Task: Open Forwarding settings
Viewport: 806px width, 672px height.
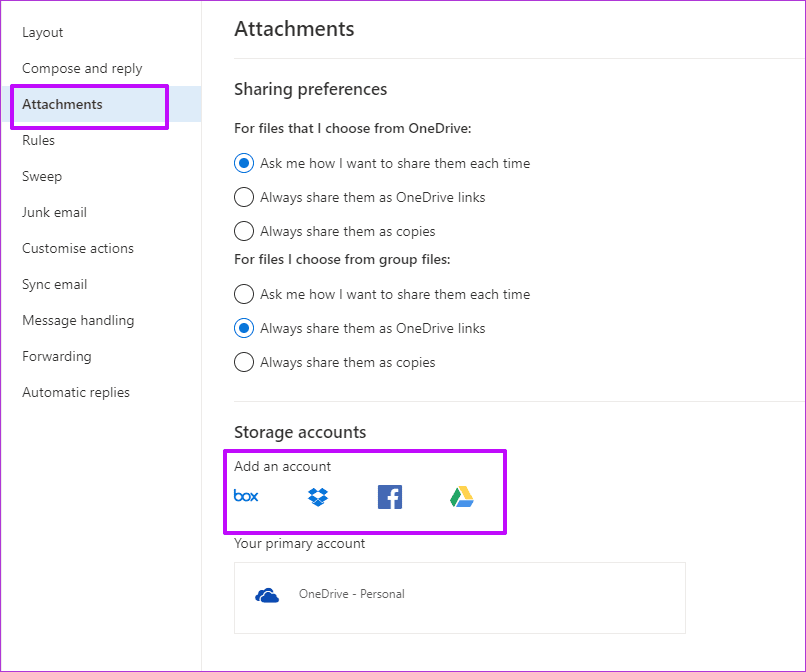Action: (x=57, y=356)
